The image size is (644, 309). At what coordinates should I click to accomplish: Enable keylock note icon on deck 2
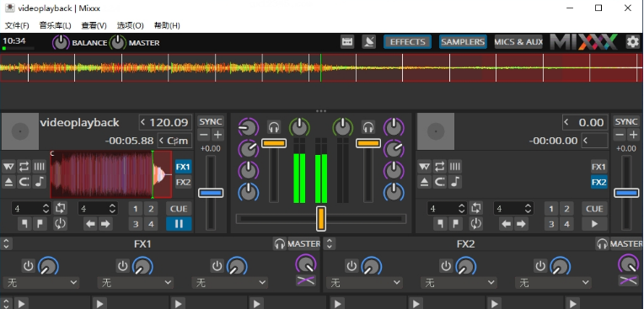coord(455,182)
